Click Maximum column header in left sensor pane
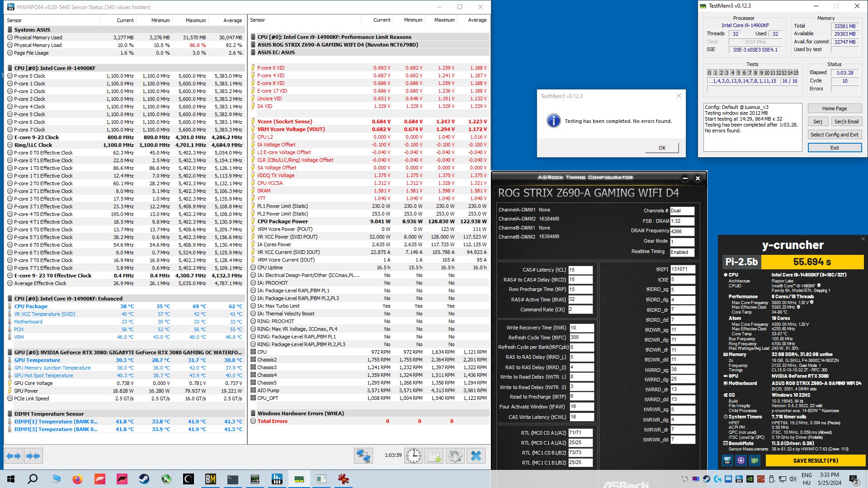This screenshot has width=868, height=488. coord(195,20)
